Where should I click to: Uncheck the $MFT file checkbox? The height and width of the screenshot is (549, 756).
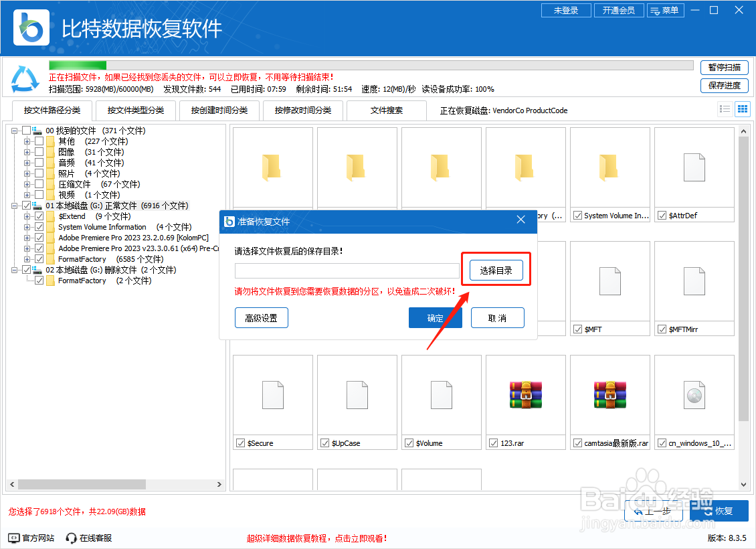coord(577,329)
